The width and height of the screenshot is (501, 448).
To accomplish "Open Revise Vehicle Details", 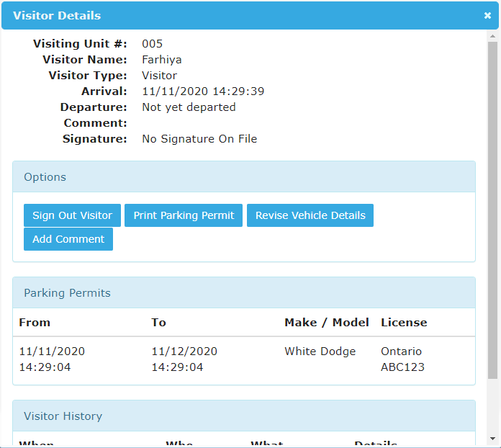I will 310,215.
